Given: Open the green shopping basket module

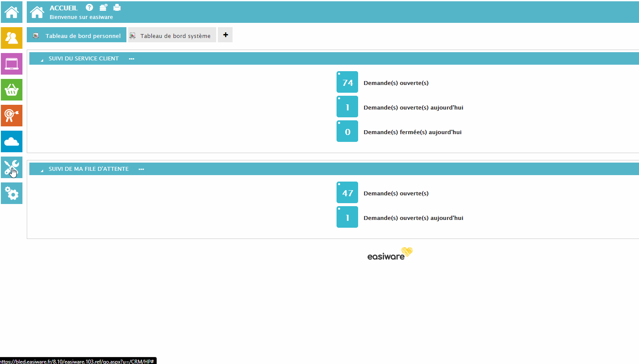Looking at the screenshot, I should [x=12, y=90].
